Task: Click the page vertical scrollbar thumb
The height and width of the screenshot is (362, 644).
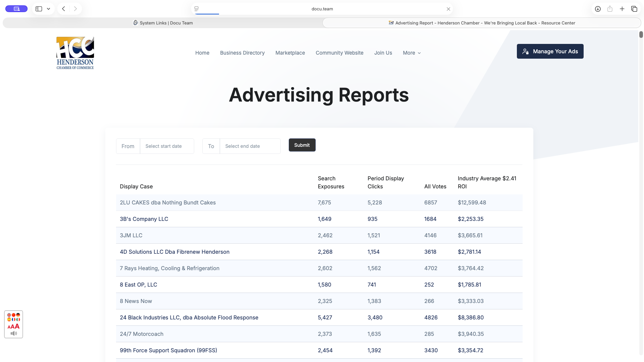Action: (x=641, y=35)
